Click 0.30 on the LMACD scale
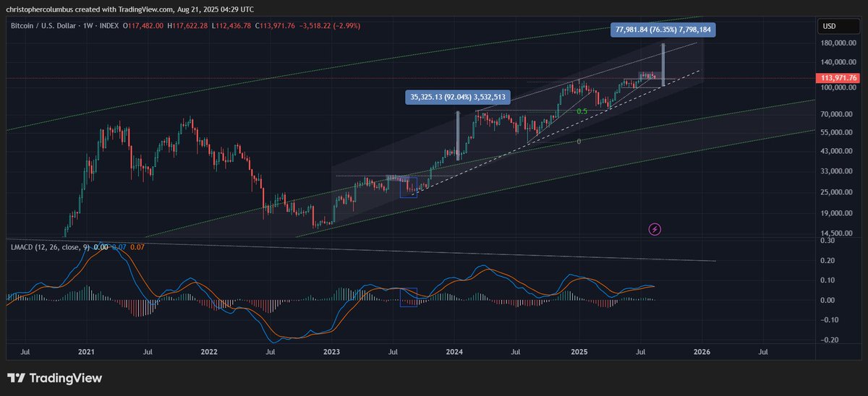This screenshot has height=396, width=868. [x=829, y=241]
